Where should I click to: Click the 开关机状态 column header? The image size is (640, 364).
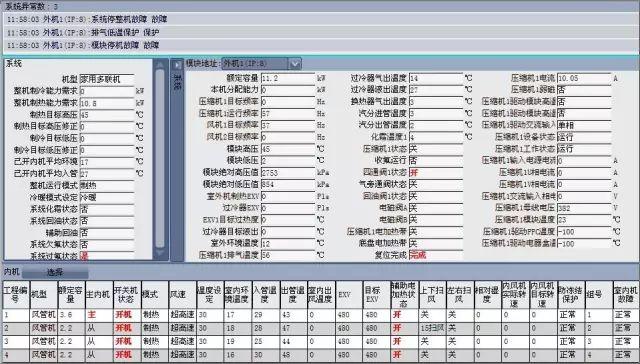127,294
